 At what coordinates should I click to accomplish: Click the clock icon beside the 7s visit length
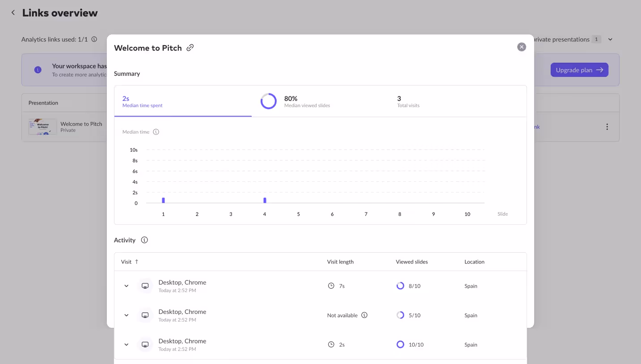click(331, 285)
